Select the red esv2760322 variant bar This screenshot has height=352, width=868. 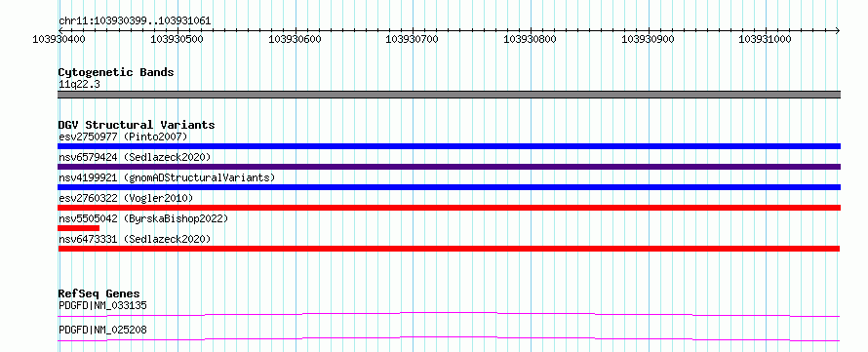point(449,208)
